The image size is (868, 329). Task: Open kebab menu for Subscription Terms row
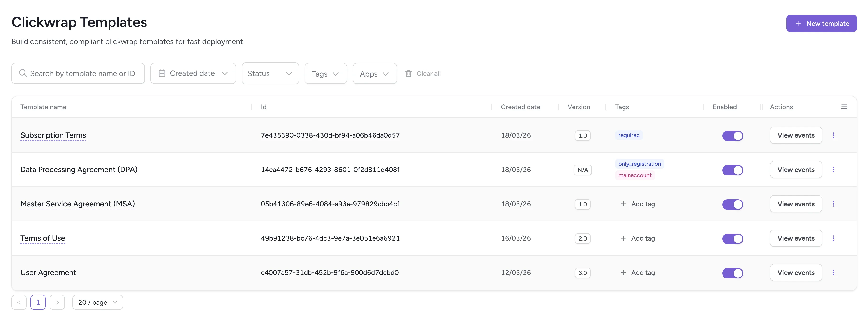pos(833,135)
